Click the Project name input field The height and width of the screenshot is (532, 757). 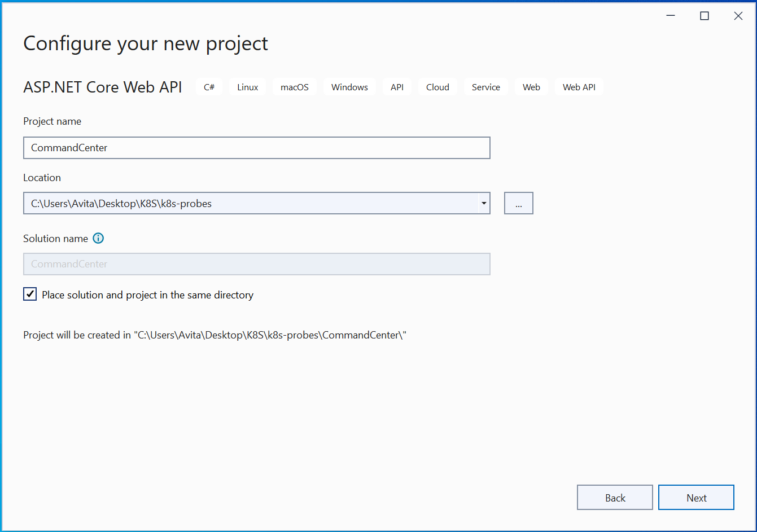click(x=257, y=148)
